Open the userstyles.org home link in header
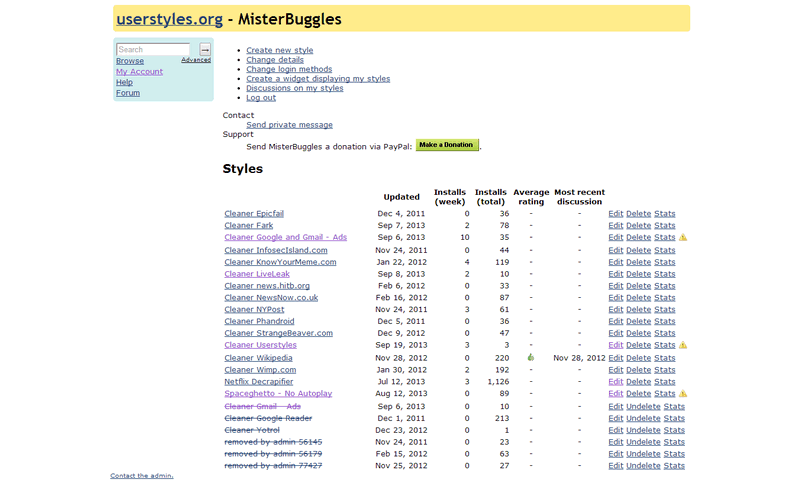This screenshot has width=800, height=485. 169,19
